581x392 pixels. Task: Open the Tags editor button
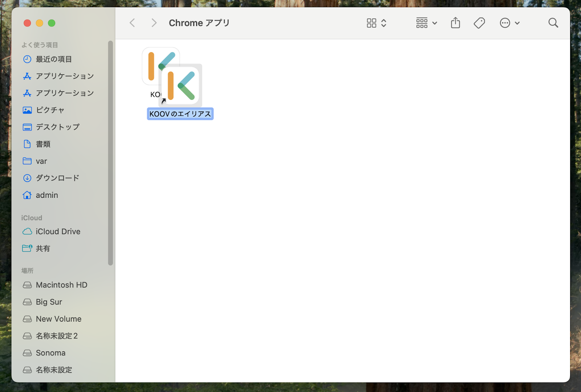[x=479, y=23]
